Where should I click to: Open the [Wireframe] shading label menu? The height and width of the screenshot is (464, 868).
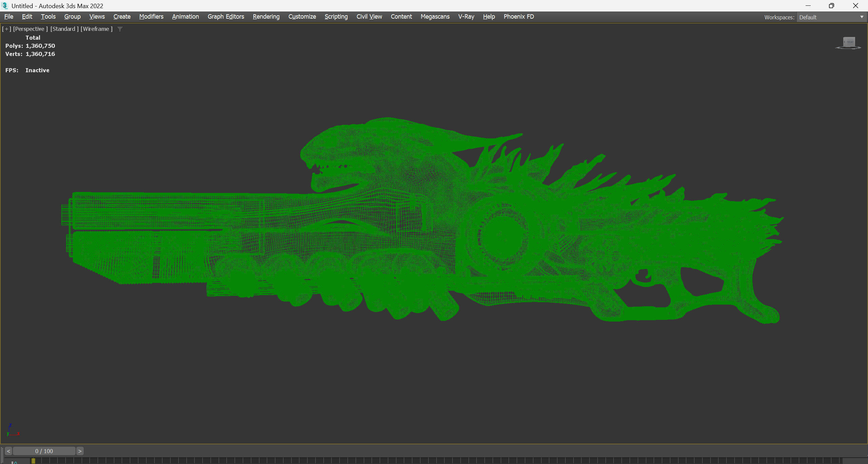[x=97, y=29]
